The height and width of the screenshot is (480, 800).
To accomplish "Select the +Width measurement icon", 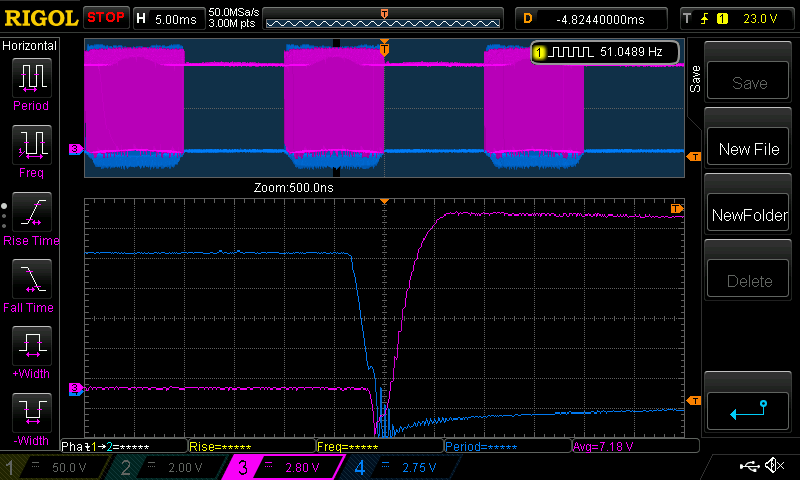I will (x=30, y=349).
